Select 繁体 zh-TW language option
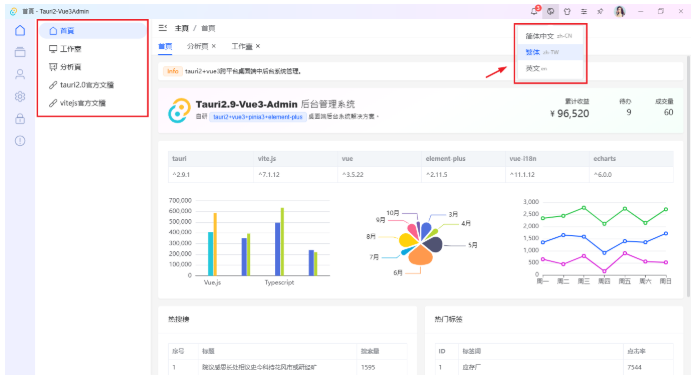Image resolution: width=695 pixels, height=380 pixels. pos(550,52)
